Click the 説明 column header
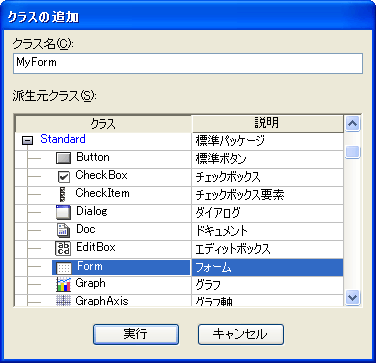376x363 pixels. (267, 124)
